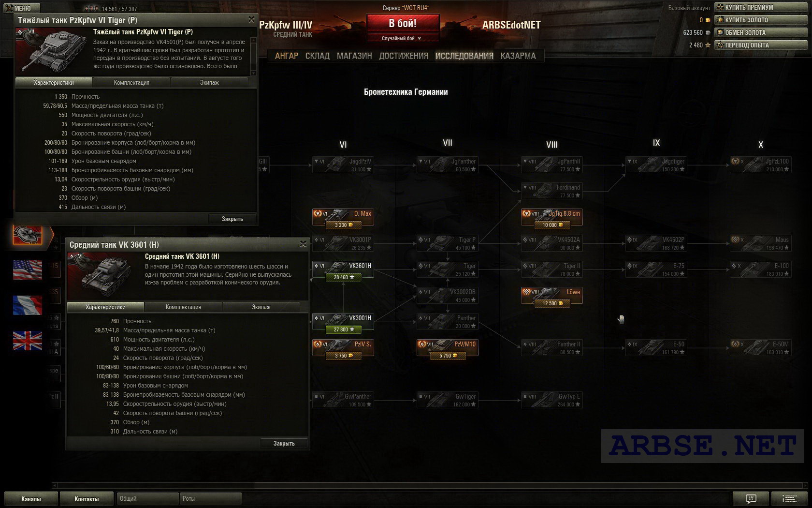Go to the Магазин tab
The image size is (812, 508).
[x=354, y=56]
